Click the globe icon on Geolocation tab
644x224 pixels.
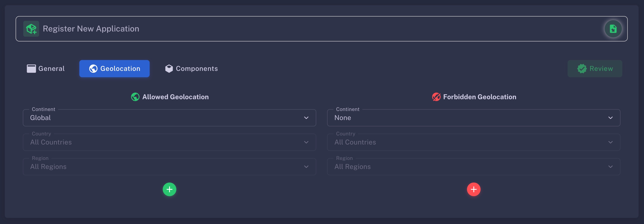click(93, 69)
